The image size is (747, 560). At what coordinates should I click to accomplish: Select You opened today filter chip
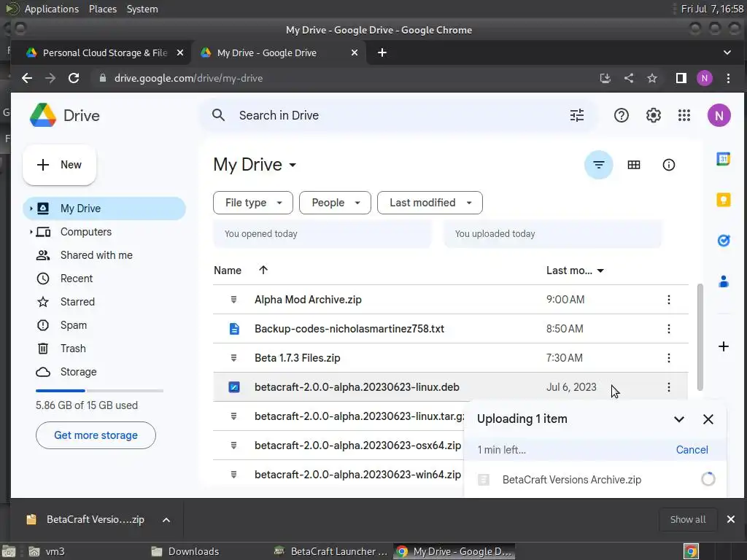tap(322, 234)
